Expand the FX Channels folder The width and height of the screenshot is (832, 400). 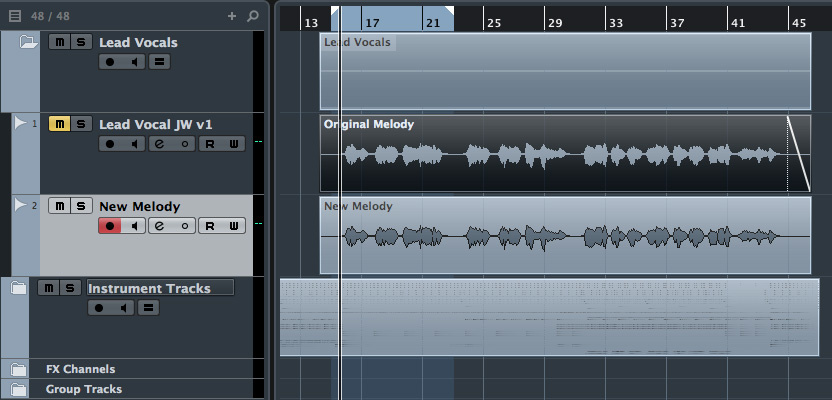click(19, 369)
